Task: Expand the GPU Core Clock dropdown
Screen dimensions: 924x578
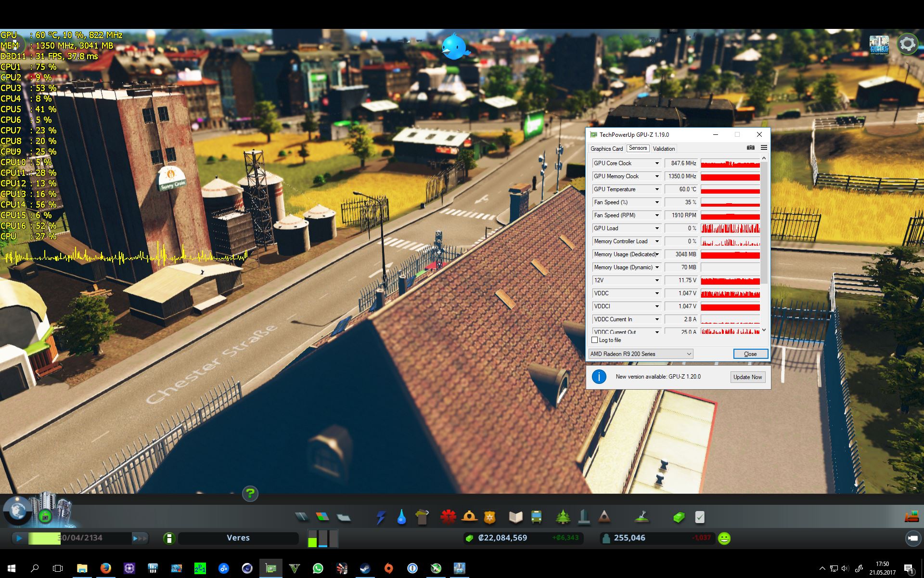Action: 657,163
